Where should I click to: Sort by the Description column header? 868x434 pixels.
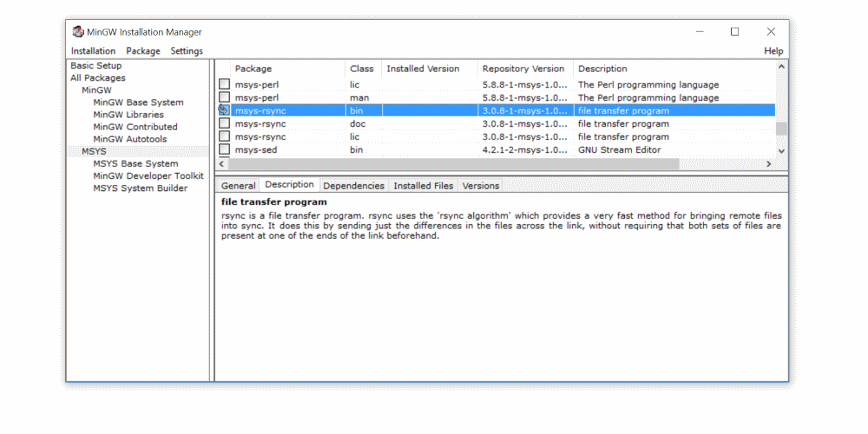[674, 69]
